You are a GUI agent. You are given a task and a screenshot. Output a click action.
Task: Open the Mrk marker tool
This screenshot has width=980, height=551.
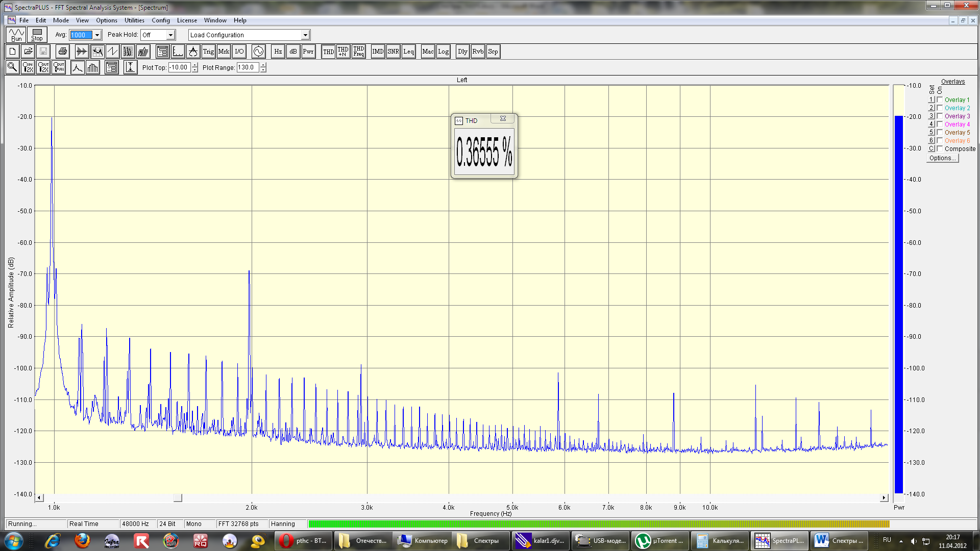pyautogui.click(x=223, y=51)
